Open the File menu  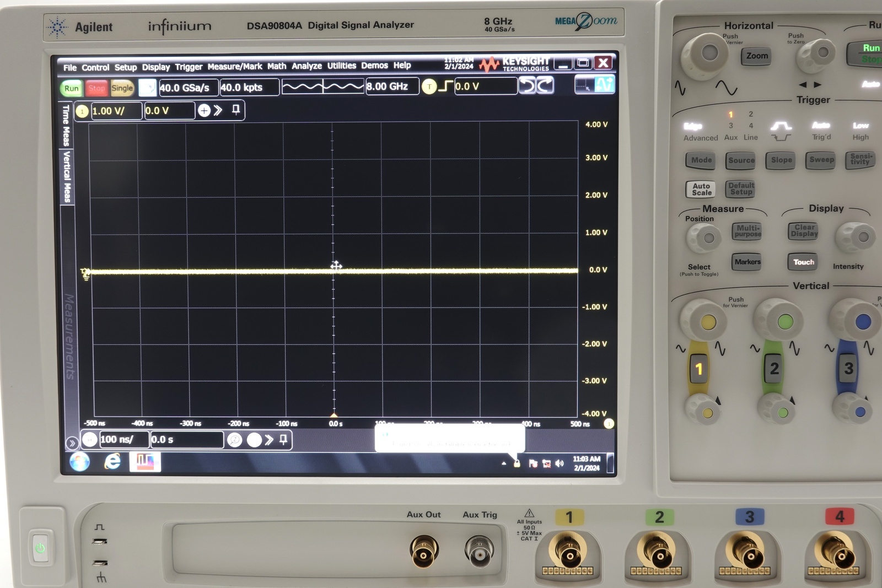[69, 67]
